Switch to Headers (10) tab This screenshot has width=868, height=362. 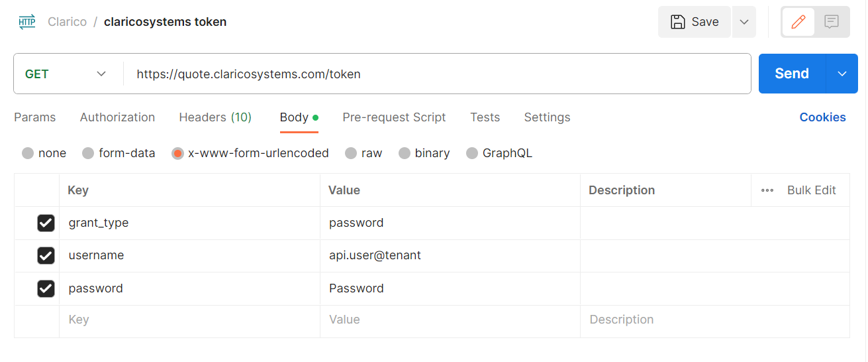pos(215,117)
